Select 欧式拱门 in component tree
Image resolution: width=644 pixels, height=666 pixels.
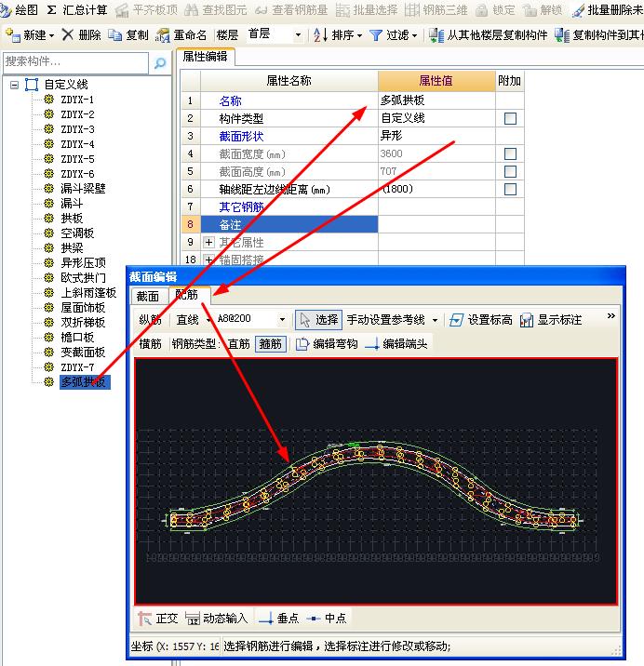tap(83, 278)
